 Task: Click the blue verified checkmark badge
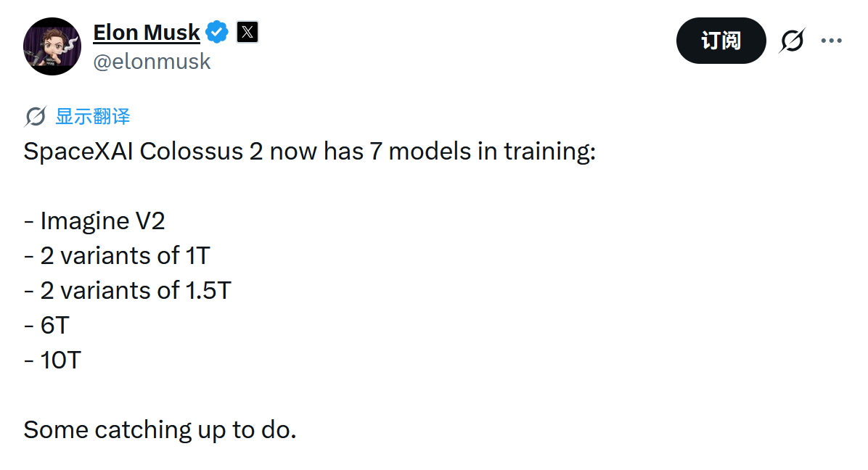[x=217, y=33]
